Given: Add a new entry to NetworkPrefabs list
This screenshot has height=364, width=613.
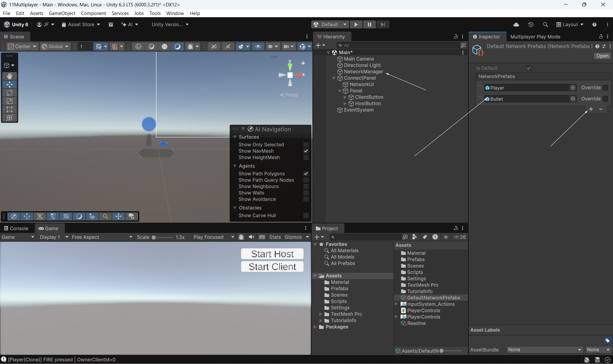Looking at the screenshot, I should click(x=591, y=109).
